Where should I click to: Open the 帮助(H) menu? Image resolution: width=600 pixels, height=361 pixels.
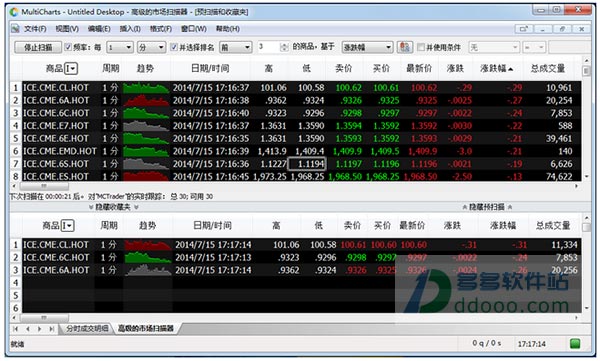pos(228,29)
